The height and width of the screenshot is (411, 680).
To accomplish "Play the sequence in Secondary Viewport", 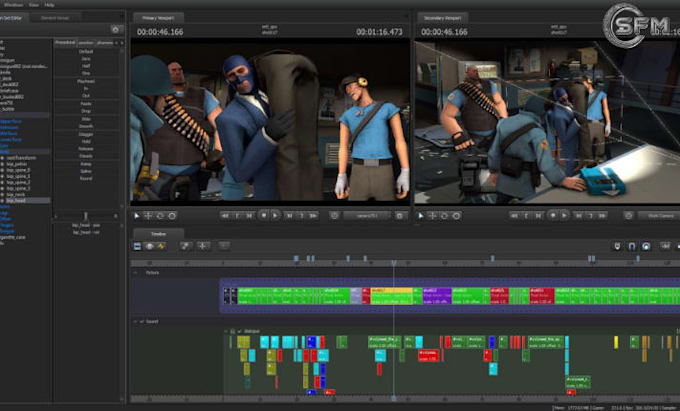I will 564,215.
